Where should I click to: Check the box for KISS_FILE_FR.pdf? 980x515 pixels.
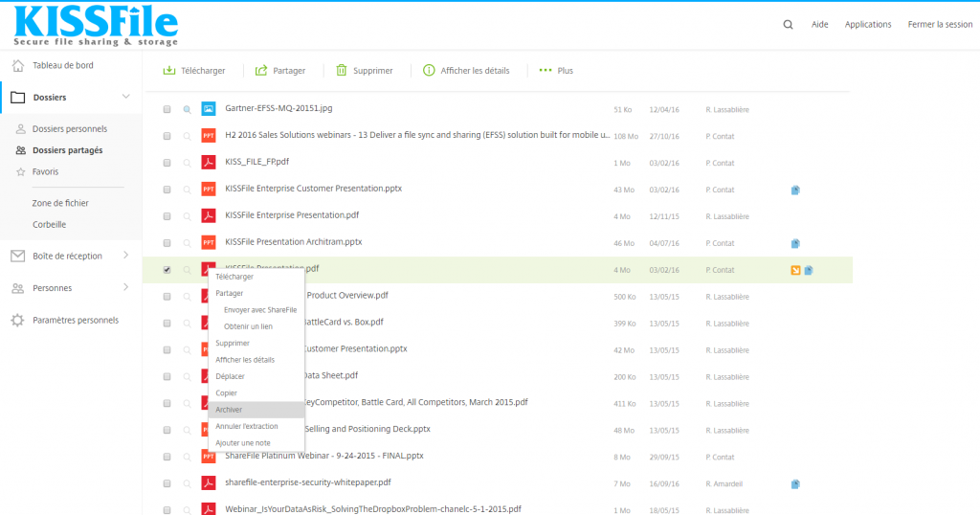(167, 163)
